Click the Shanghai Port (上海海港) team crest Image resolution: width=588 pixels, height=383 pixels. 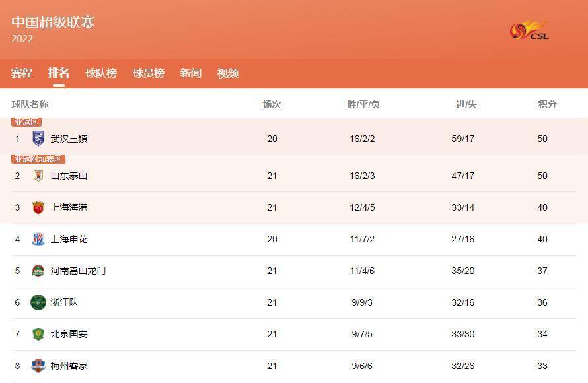[38, 207]
